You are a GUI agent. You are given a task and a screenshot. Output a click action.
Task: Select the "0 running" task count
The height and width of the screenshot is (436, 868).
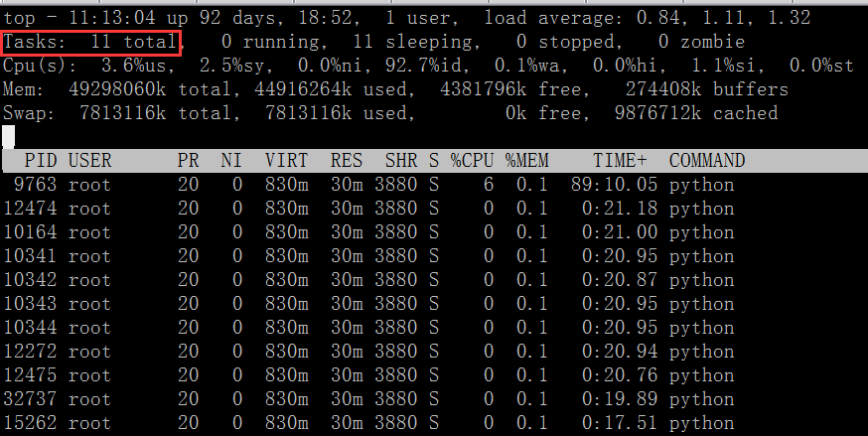pyautogui.click(x=271, y=42)
